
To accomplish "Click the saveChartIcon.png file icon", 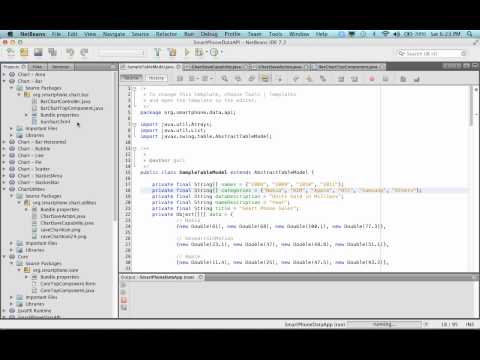I will (34, 230).
